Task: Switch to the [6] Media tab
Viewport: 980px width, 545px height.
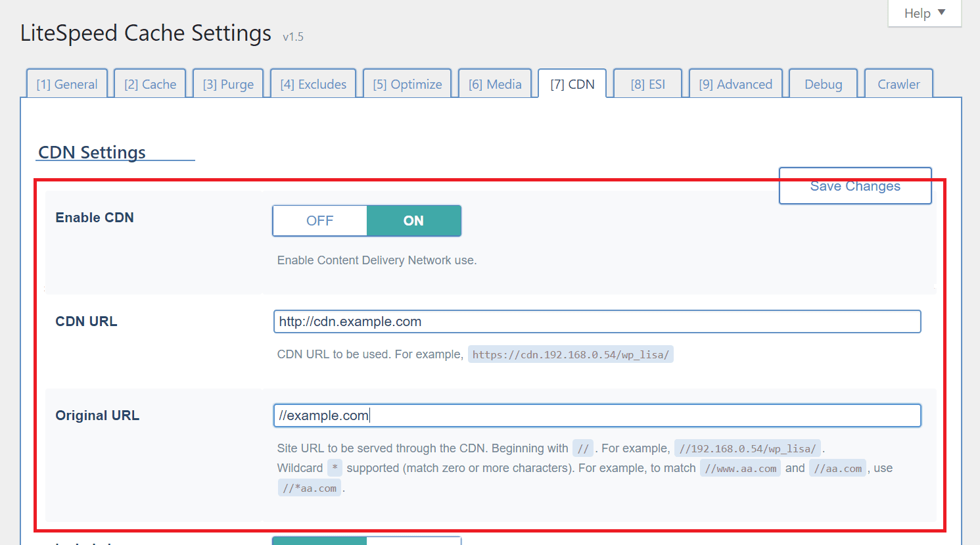Action: click(495, 84)
